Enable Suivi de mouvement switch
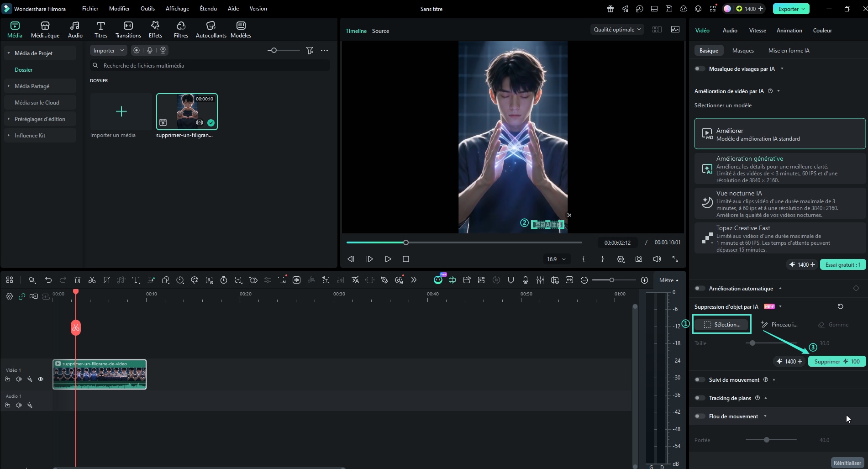Image resolution: width=868 pixels, height=469 pixels. pos(700,380)
